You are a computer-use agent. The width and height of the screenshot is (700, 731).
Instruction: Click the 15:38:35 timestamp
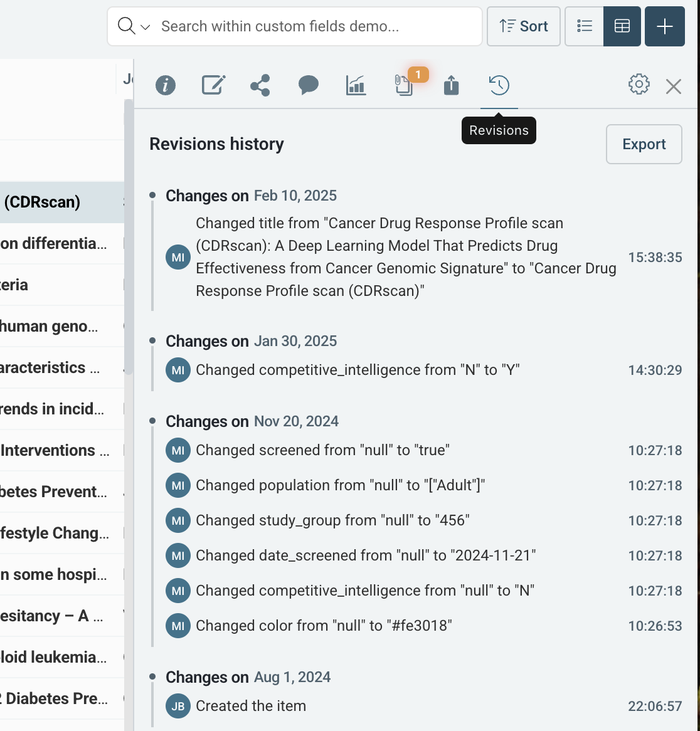(x=655, y=257)
